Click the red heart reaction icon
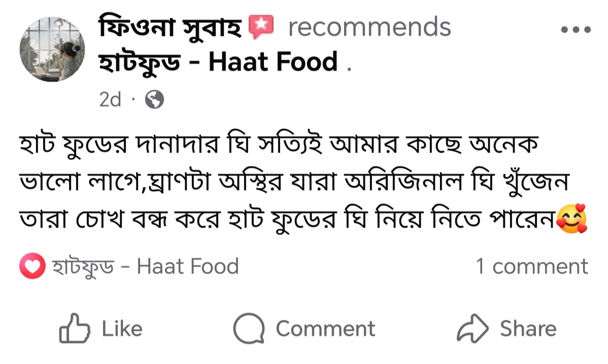608x364 pixels. click(33, 267)
